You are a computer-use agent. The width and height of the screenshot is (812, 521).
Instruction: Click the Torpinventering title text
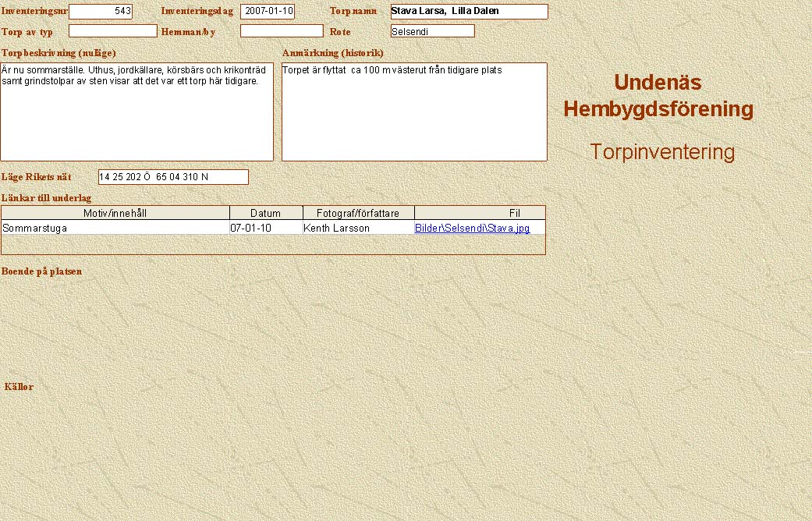coord(662,152)
